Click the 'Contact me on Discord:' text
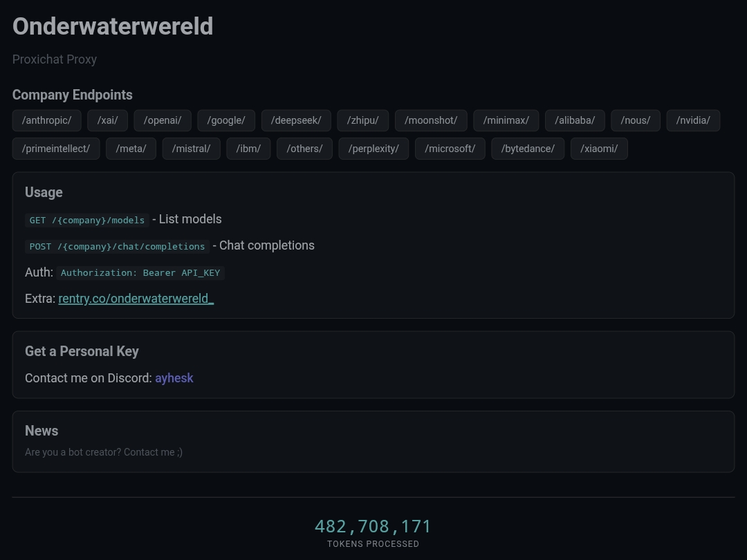Screen dimensions: 747x560 click(89, 378)
